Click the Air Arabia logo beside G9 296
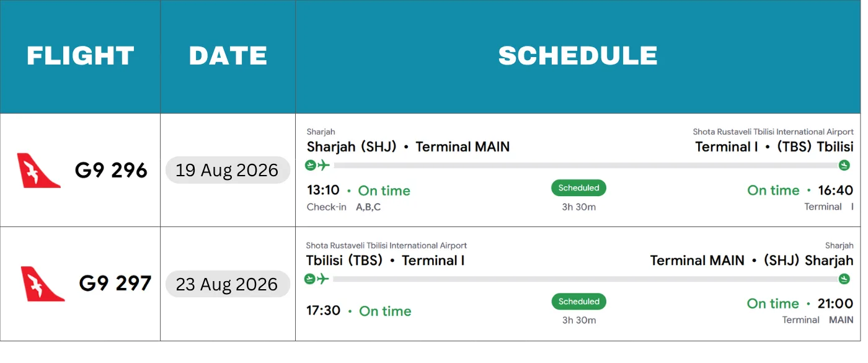This screenshot has height=363, width=868. [38, 171]
